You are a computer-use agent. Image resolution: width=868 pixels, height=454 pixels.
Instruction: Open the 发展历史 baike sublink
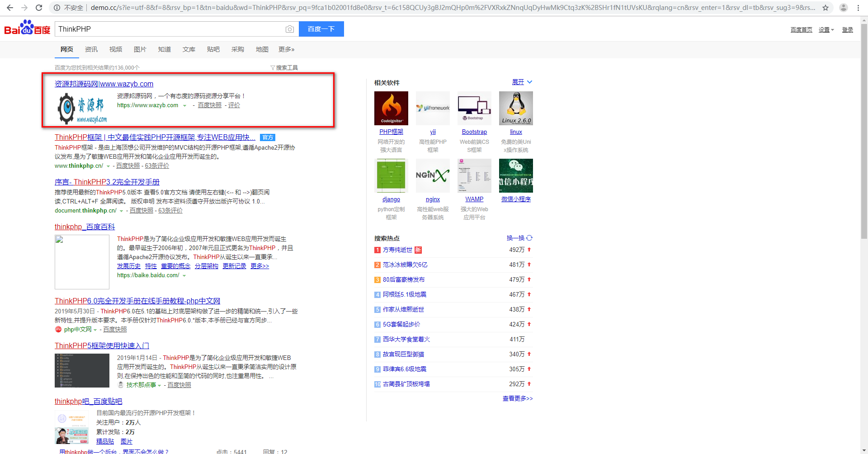click(x=129, y=266)
